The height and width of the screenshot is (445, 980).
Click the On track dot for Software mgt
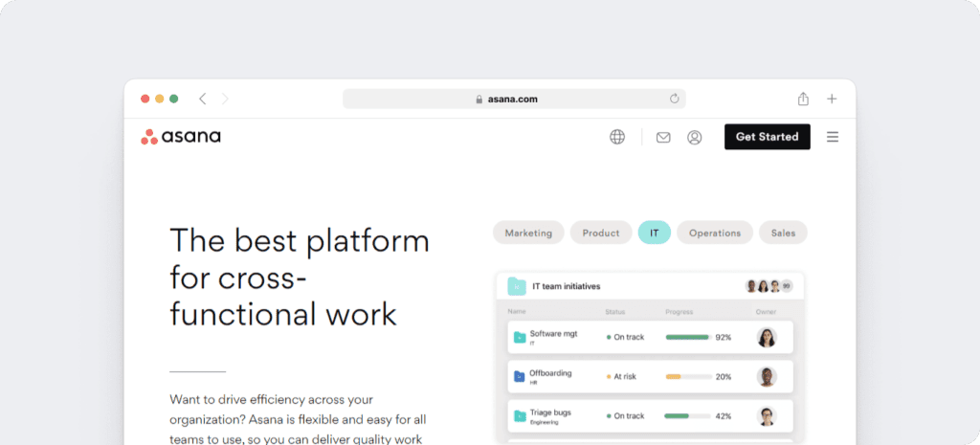[x=609, y=338]
